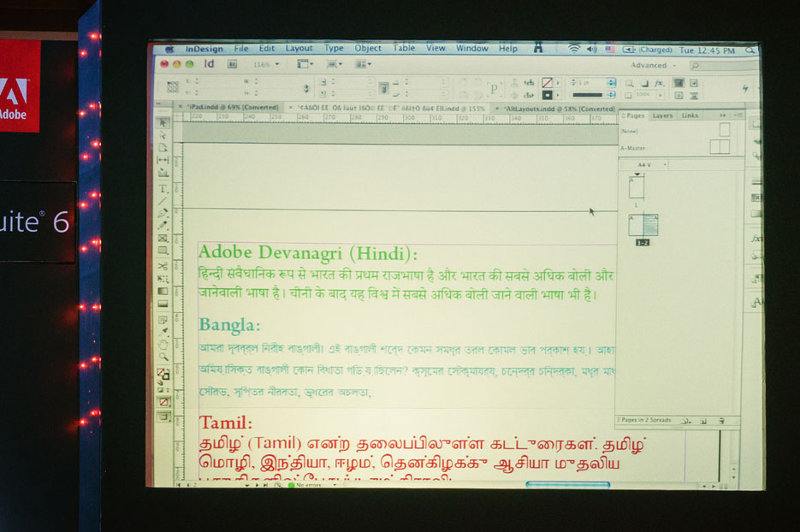Image resolution: width=800 pixels, height=532 pixels.
Task: Switch to the Links panel tab
Action: (690, 115)
